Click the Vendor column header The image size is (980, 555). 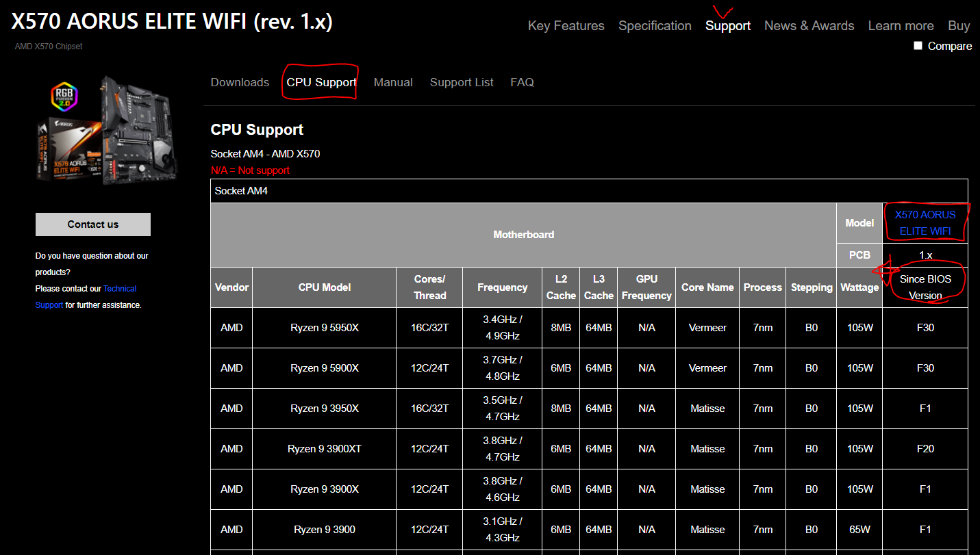231,287
